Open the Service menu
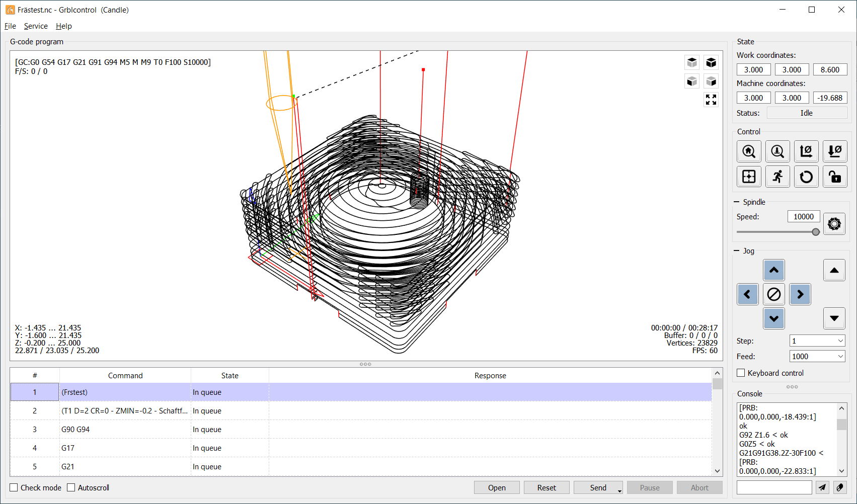The height and width of the screenshot is (504, 857). coord(36,26)
